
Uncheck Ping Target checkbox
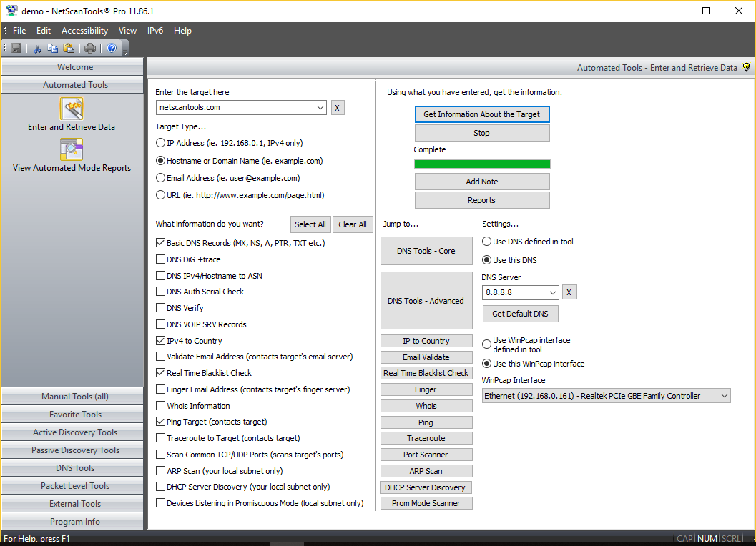click(160, 422)
